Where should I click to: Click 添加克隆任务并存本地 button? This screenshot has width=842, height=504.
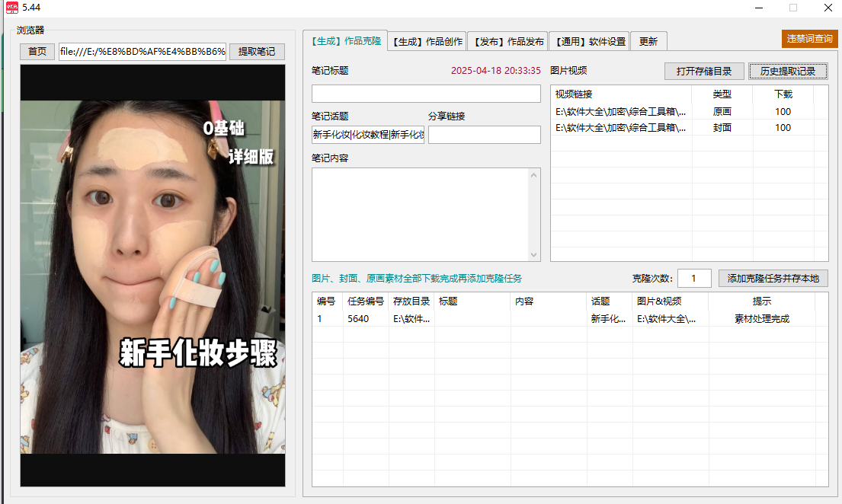[773, 279]
